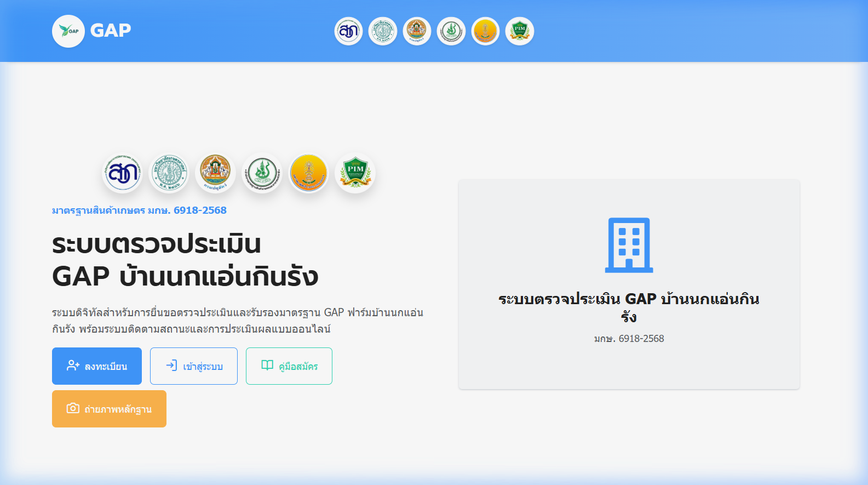Screen dimensions: 868x485
Task: Click large green naga emblem above heading
Action: pyautogui.click(x=262, y=173)
